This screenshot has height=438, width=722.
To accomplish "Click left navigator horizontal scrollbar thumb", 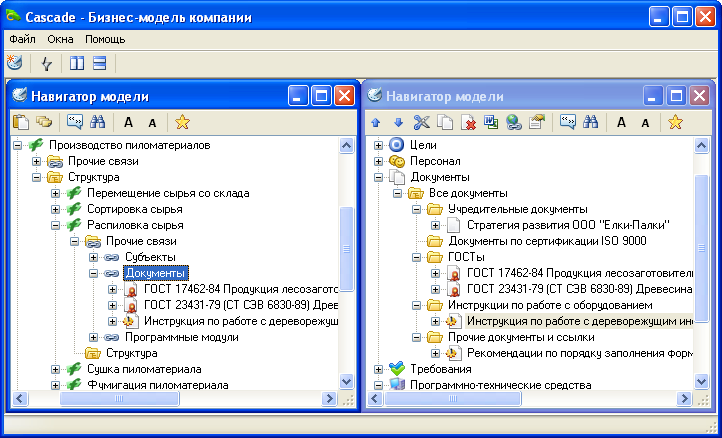I will coord(119,398).
